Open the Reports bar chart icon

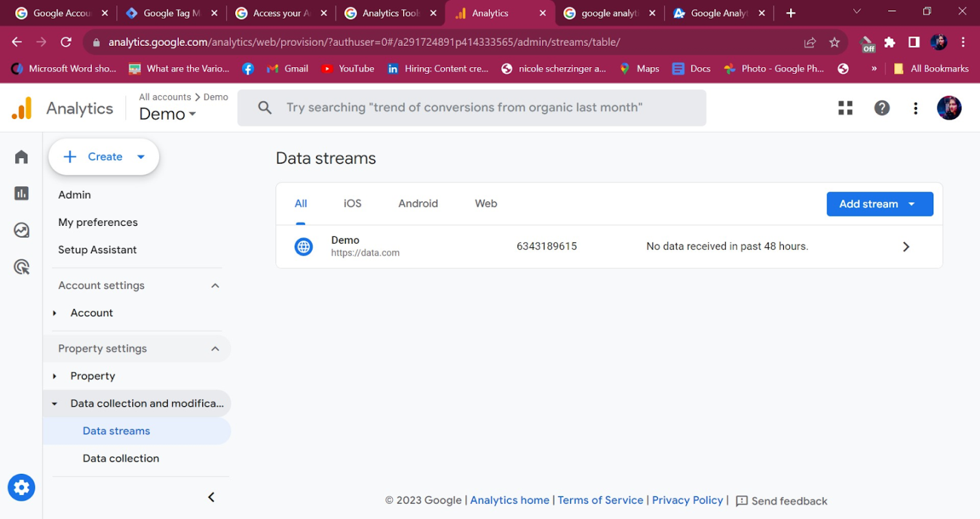[21, 194]
